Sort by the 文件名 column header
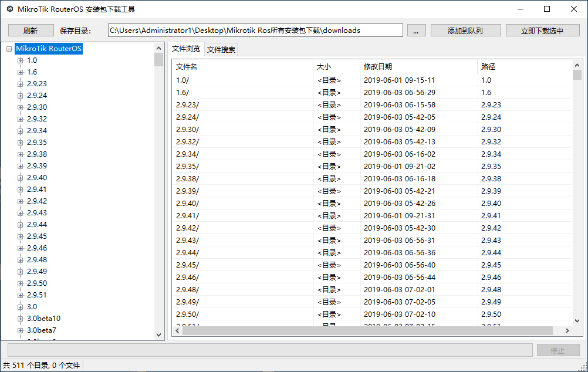This screenshot has width=588, height=372. 242,67
